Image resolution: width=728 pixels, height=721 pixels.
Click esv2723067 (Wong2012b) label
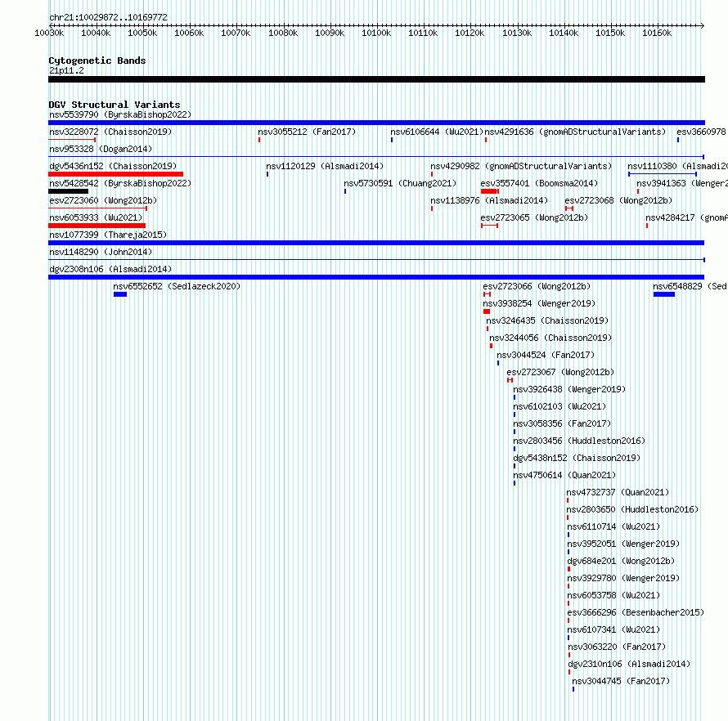click(x=560, y=372)
